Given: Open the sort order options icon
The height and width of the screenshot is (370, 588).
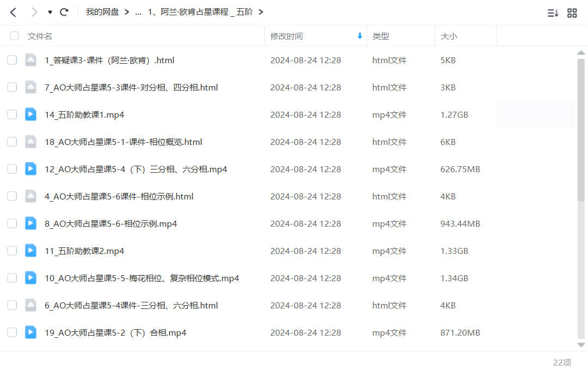Looking at the screenshot, I should [553, 13].
